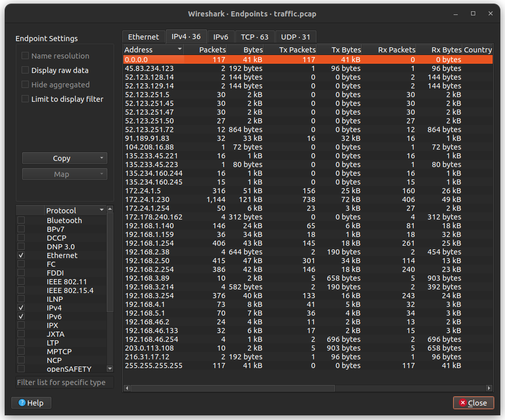
Task: Disable the IPv4 protocol checkbox
Action: point(21,307)
